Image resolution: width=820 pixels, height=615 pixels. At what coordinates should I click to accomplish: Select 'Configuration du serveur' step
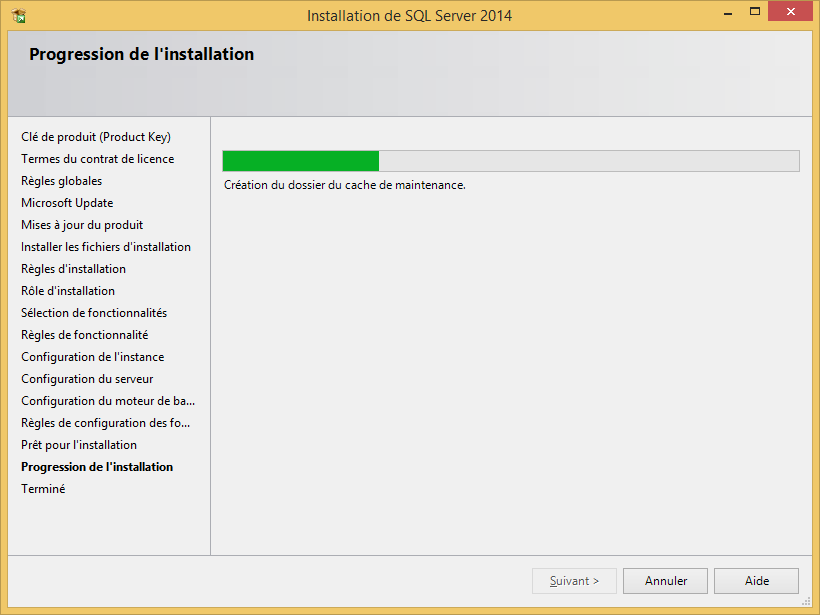[x=87, y=379]
